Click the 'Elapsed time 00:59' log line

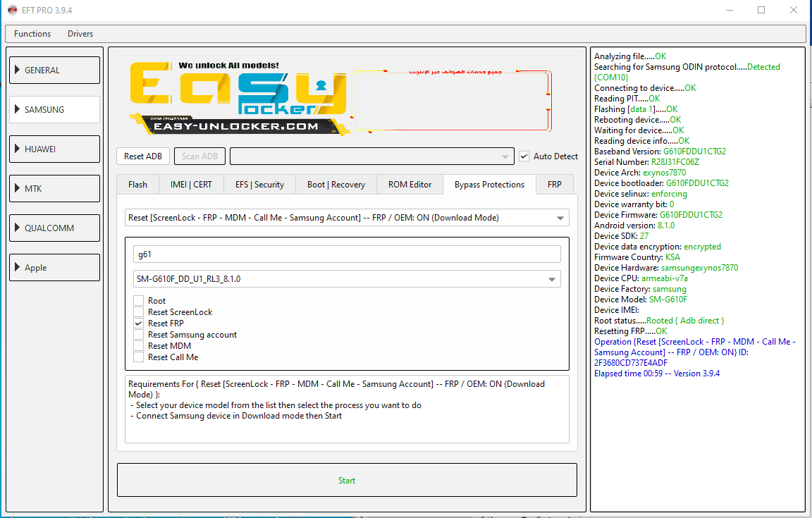click(657, 374)
